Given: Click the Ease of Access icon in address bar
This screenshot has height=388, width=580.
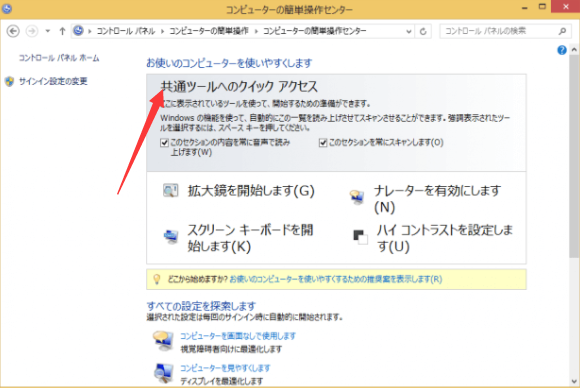Looking at the screenshot, I should (x=78, y=31).
